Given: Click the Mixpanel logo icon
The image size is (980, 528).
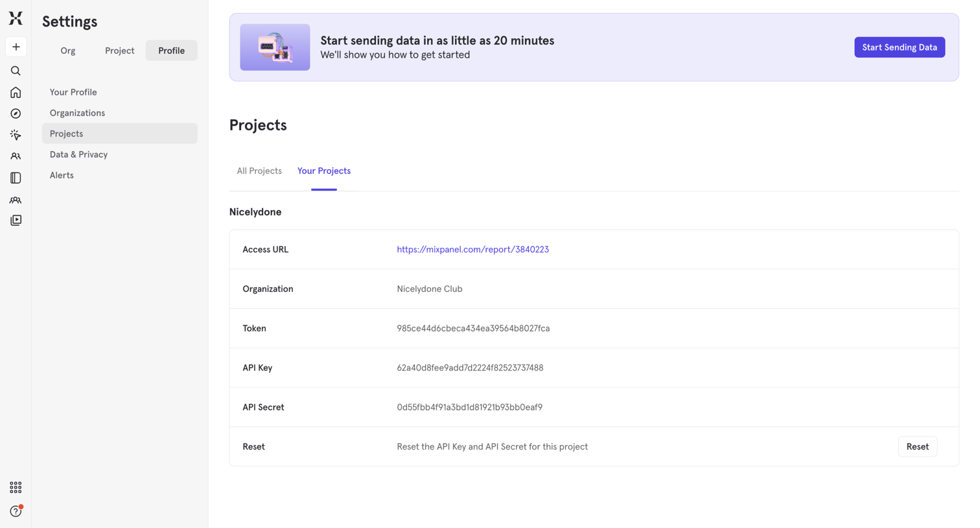Looking at the screenshot, I should pyautogui.click(x=16, y=18).
